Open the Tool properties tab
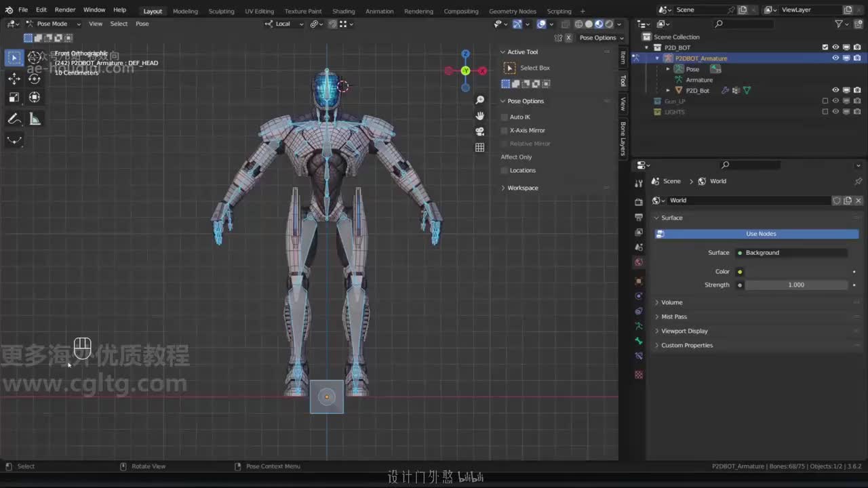868x488 pixels. [x=639, y=184]
